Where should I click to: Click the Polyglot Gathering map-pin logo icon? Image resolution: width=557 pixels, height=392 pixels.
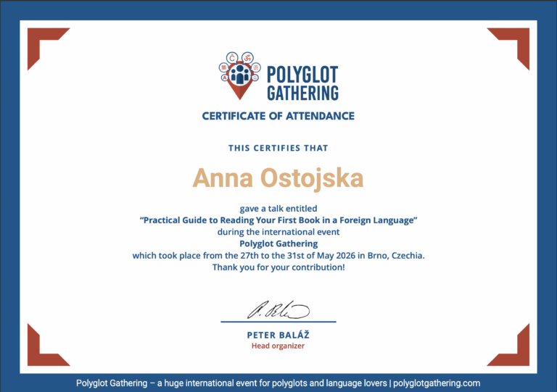[240, 75]
